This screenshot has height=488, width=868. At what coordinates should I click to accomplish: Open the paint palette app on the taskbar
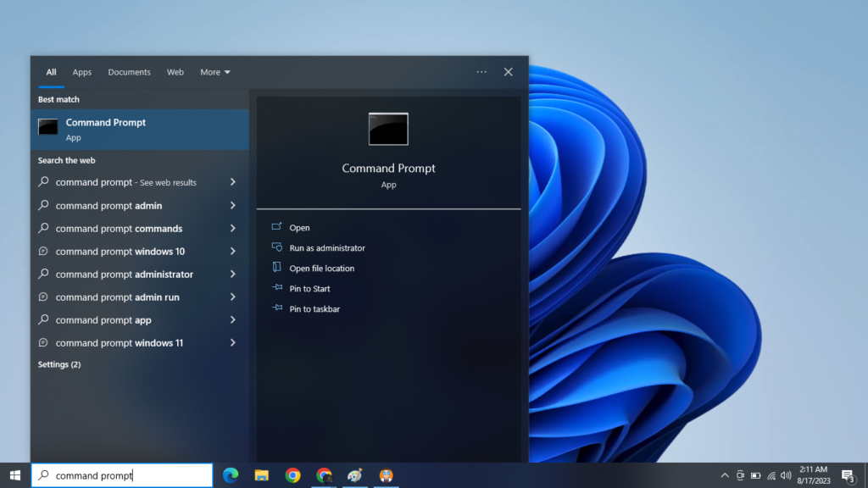click(x=355, y=476)
